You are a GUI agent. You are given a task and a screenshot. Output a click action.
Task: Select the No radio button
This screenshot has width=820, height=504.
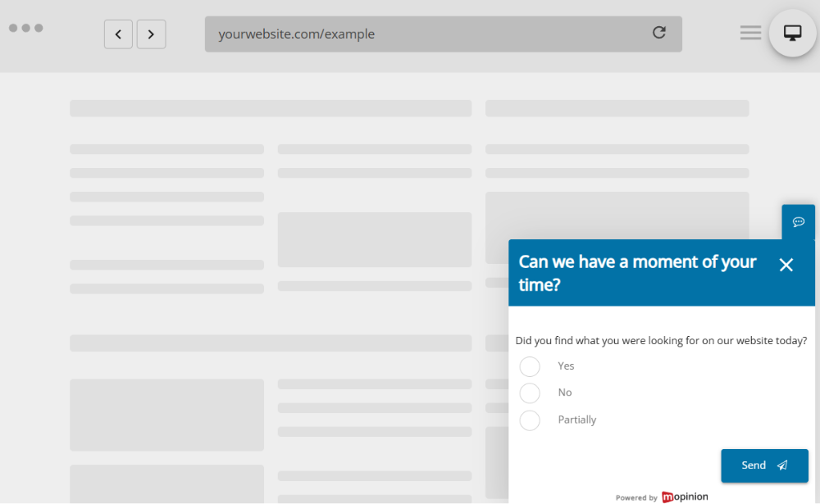click(x=530, y=393)
